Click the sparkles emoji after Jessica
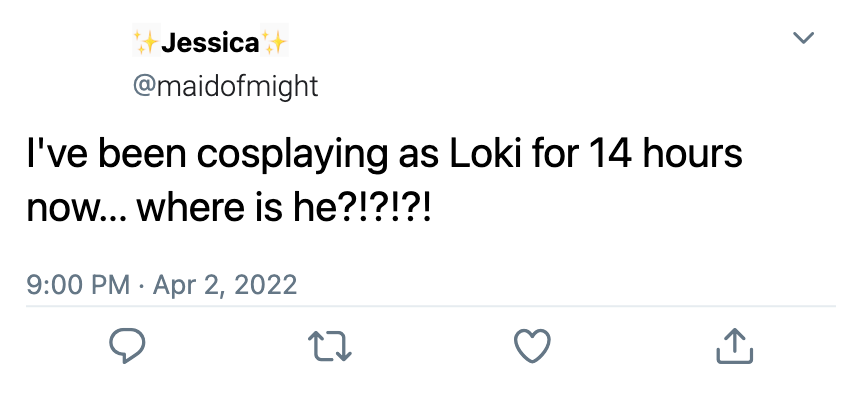Viewport: 865px width, 394px height. point(274,42)
